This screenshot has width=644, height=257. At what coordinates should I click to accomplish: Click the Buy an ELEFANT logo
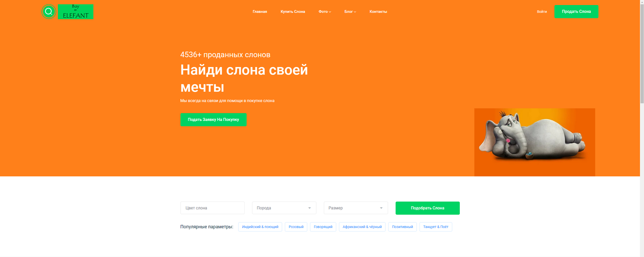75,12
